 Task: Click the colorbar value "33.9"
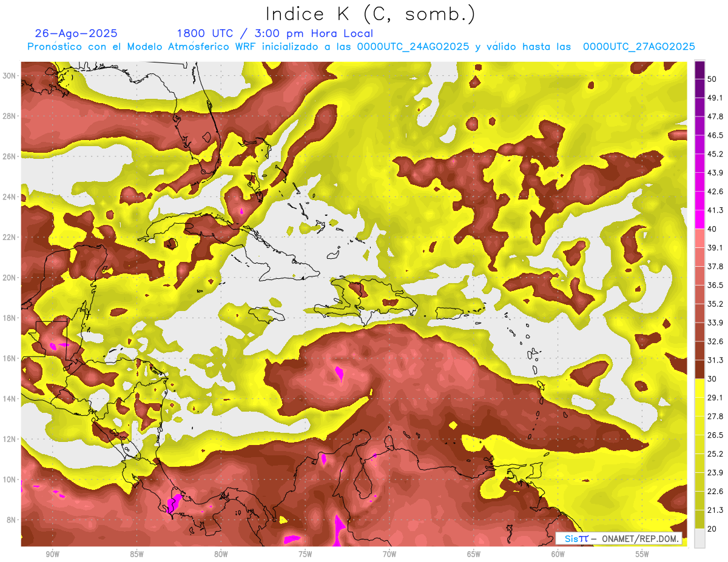pos(715,323)
